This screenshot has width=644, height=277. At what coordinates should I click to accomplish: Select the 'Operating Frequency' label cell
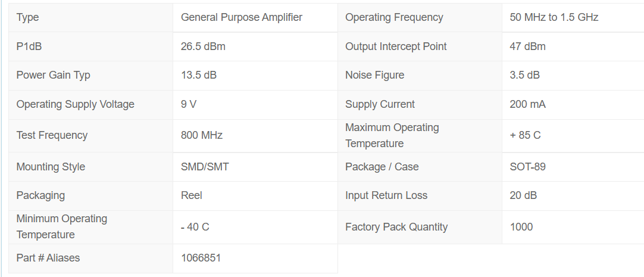point(394,17)
